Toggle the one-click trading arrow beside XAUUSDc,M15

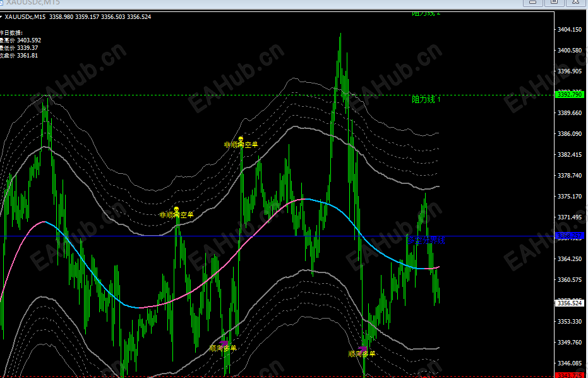1,17
